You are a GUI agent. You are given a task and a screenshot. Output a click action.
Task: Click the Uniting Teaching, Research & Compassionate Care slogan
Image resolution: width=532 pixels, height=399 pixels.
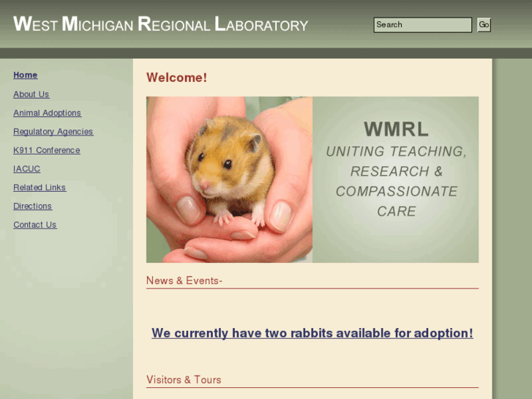pos(396,182)
